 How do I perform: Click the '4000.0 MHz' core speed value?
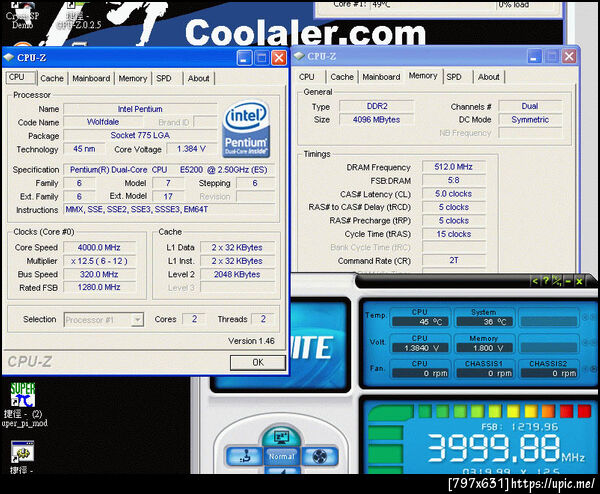(x=99, y=248)
